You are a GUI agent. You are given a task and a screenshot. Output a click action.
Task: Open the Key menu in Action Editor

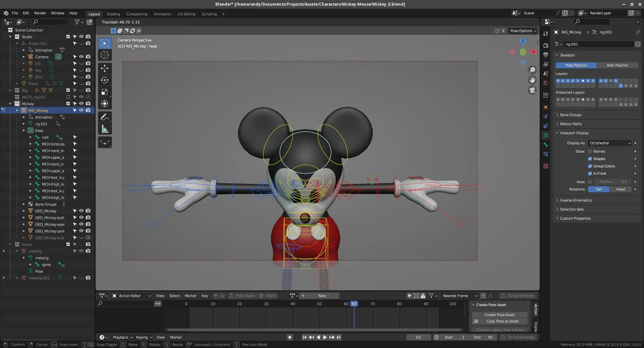(205, 296)
